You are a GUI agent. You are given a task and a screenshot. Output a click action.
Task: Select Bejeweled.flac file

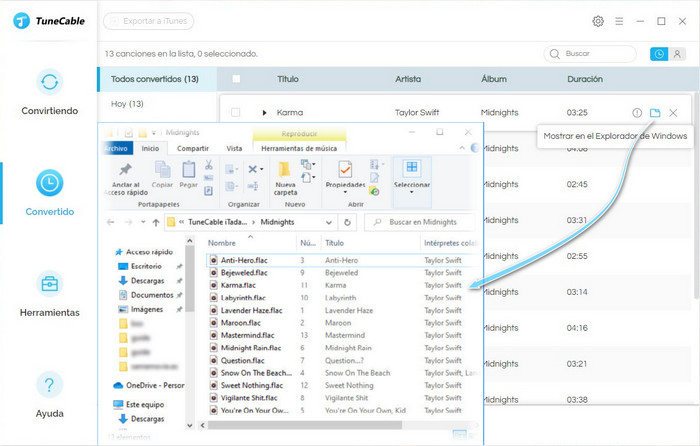click(x=244, y=273)
